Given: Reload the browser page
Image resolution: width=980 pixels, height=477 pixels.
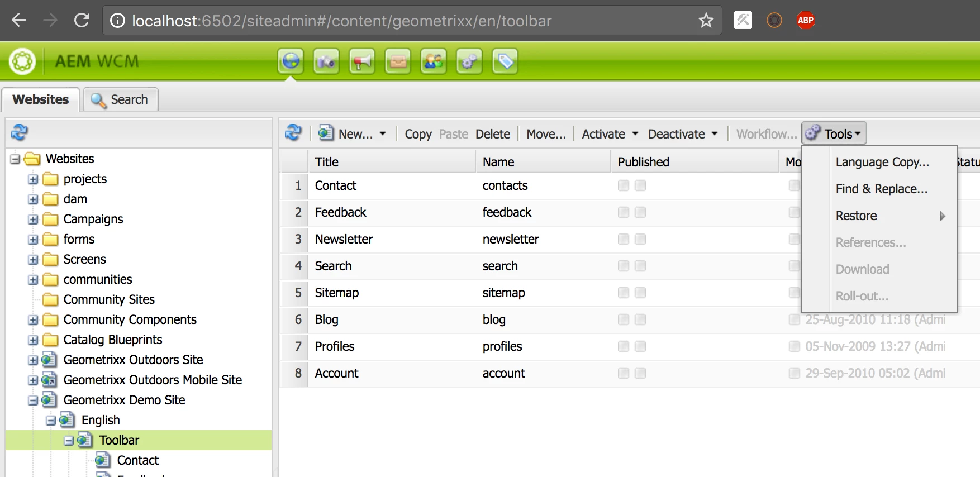Looking at the screenshot, I should click(x=82, y=21).
